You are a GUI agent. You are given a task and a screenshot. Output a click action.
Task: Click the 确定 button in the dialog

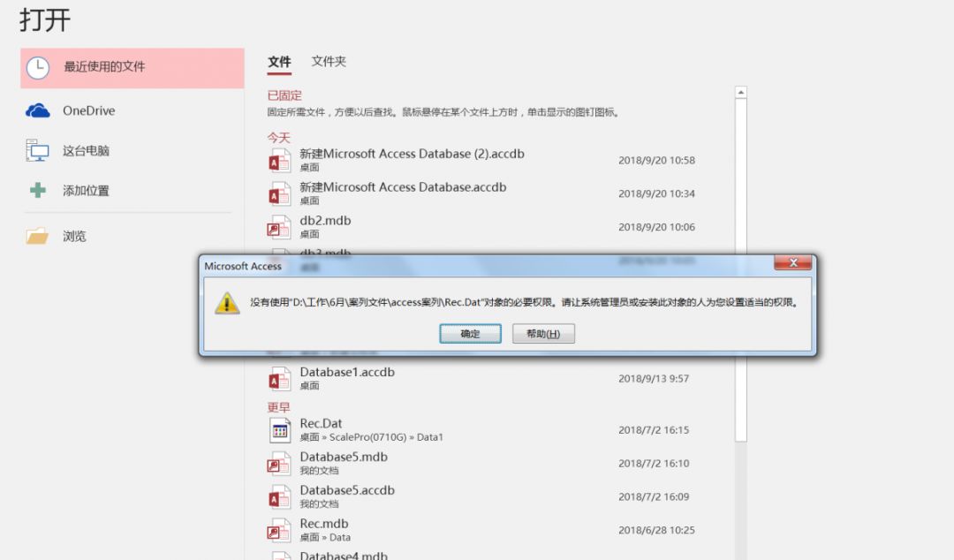[470, 334]
